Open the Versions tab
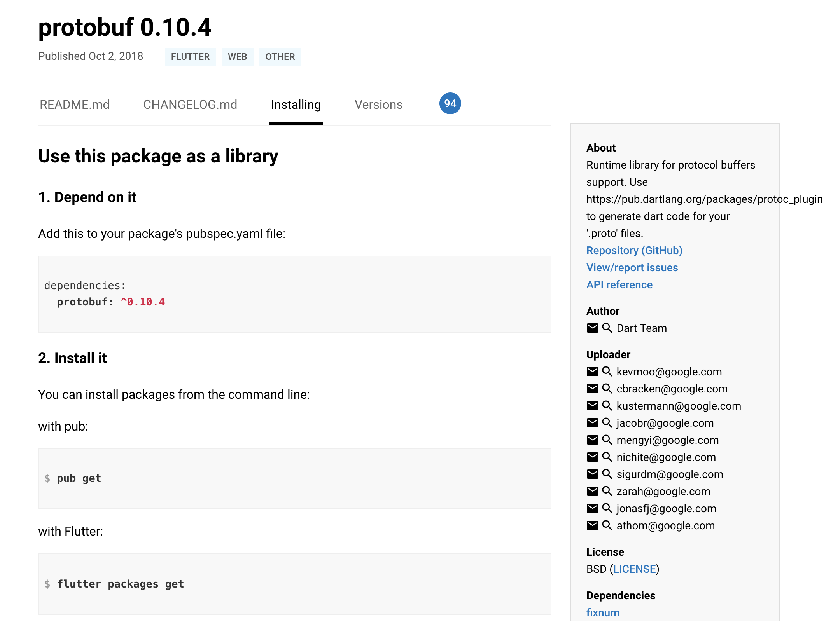Screen dimensions: 840x621 click(378, 105)
